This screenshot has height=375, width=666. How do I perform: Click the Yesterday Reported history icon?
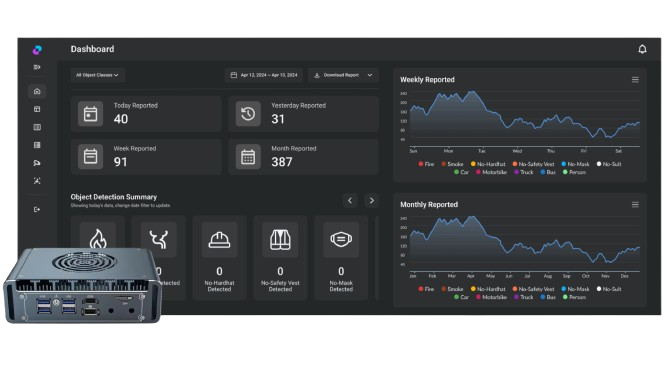[x=248, y=114]
